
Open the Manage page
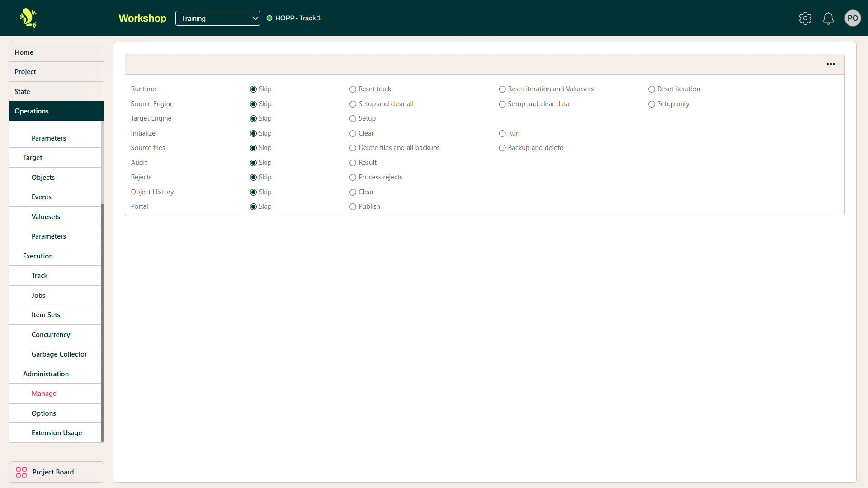[x=44, y=393]
